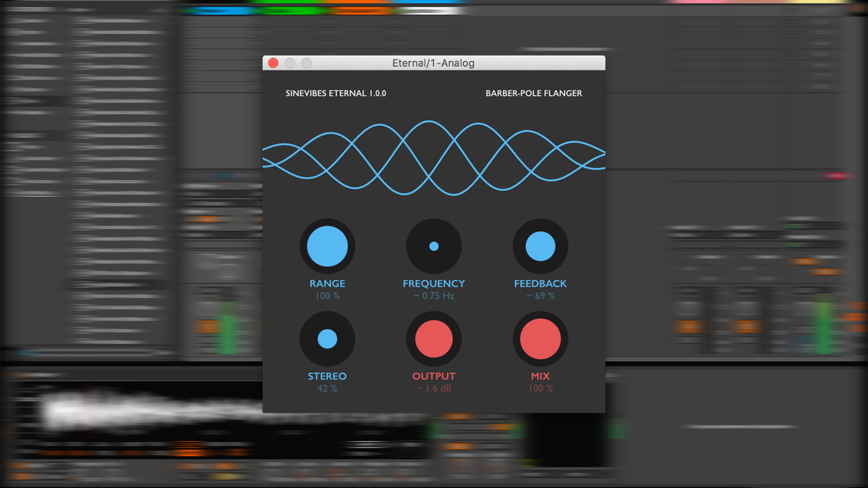Click the FEEDBACK knob
The width and height of the screenshot is (868, 488).
tap(540, 246)
